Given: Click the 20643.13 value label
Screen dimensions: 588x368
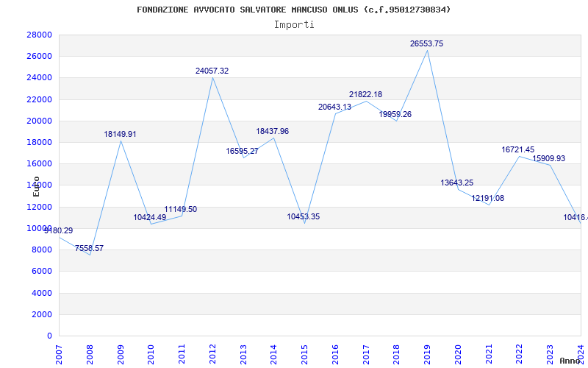Looking at the screenshot, I should [335, 107].
